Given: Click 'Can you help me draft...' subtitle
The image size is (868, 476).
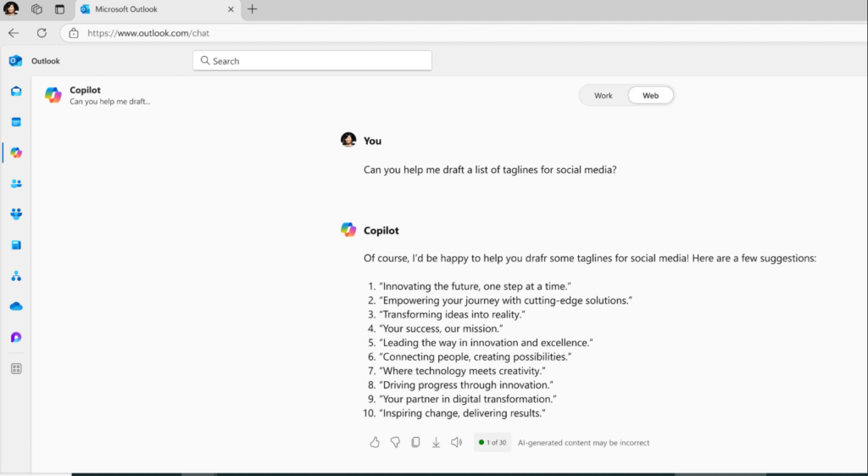Looking at the screenshot, I should pyautogui.click(x=109, y=102).
